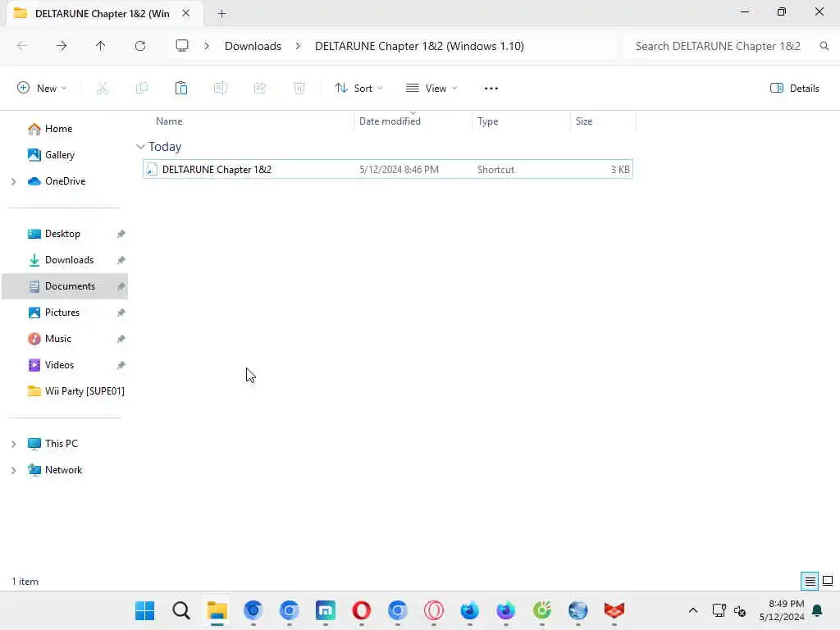Click the Paste clipboard icon
The image size is (840, 630).
(x=181, y=89)
